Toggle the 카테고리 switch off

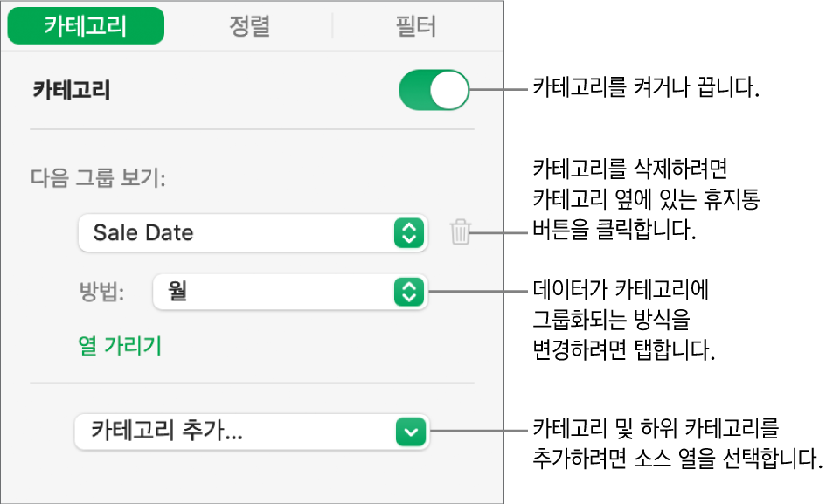click(434, 90)
